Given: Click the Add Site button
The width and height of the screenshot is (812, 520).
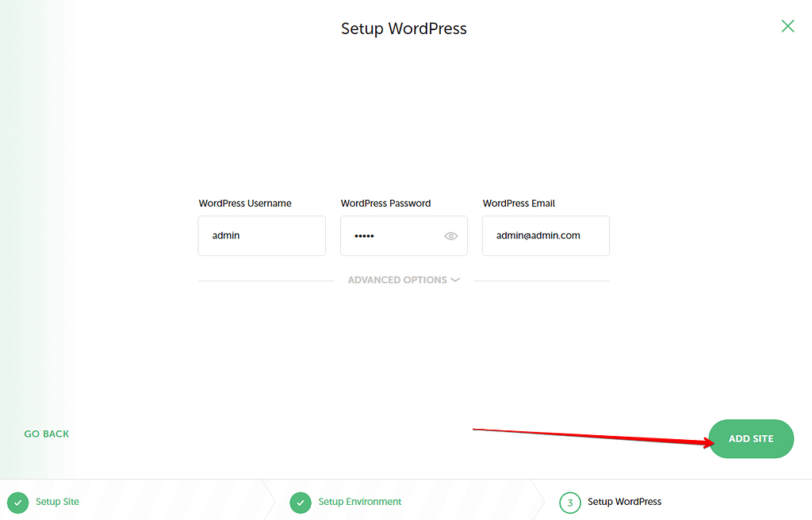Looking at the screenshot, I should 751,438.
